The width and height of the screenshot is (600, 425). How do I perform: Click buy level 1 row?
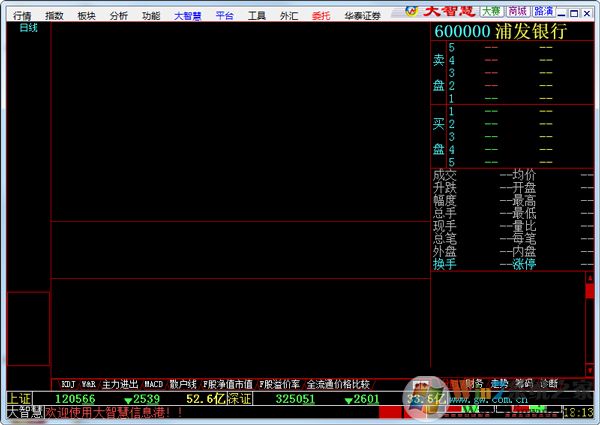click(520, 111)
